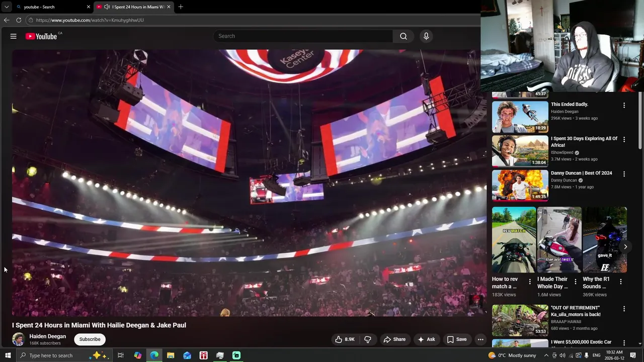
Task: Open the IShowSpeed Africa video thumbnail
Action: (520, 151)
